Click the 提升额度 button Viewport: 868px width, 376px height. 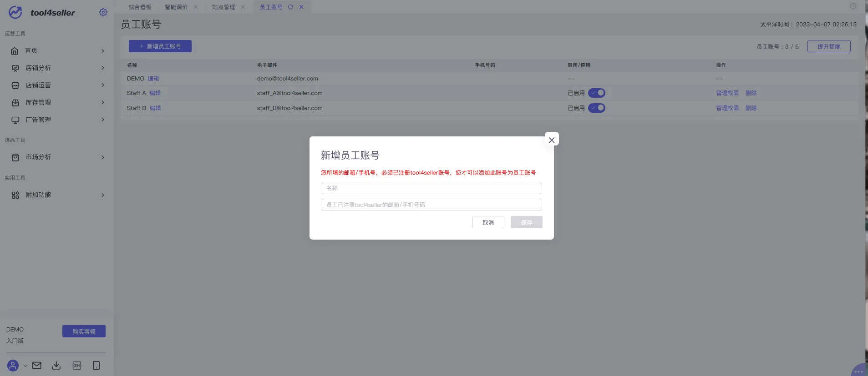coord(829,46)
